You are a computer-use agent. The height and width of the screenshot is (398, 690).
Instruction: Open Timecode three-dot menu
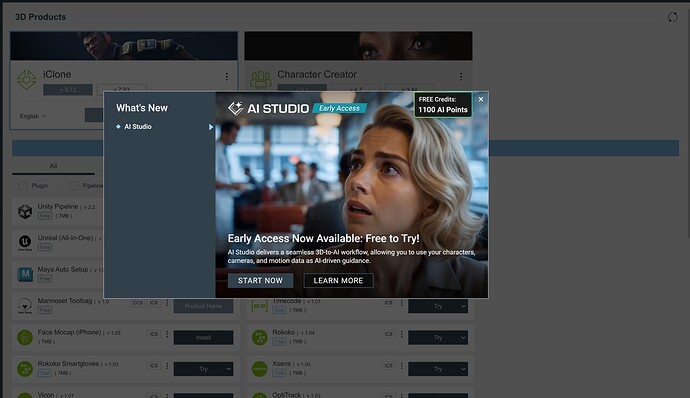402,303
